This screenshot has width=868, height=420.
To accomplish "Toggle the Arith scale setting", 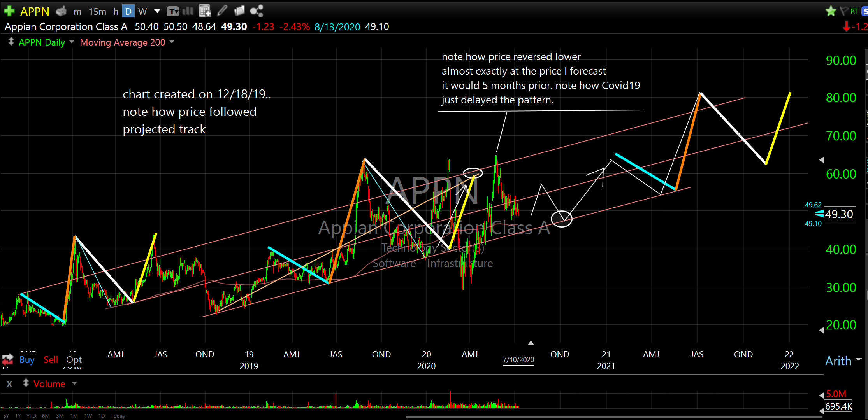I will [838, 361].
